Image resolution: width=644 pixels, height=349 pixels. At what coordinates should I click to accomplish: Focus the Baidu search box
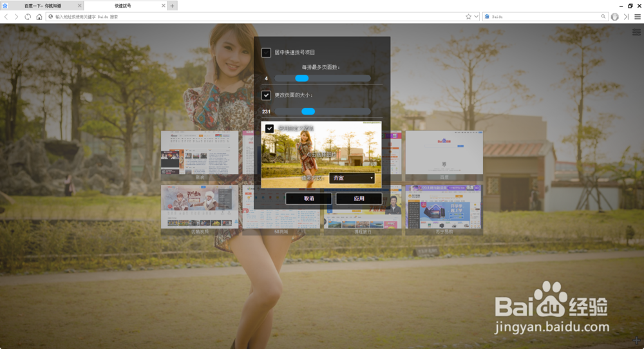[545, 17]
